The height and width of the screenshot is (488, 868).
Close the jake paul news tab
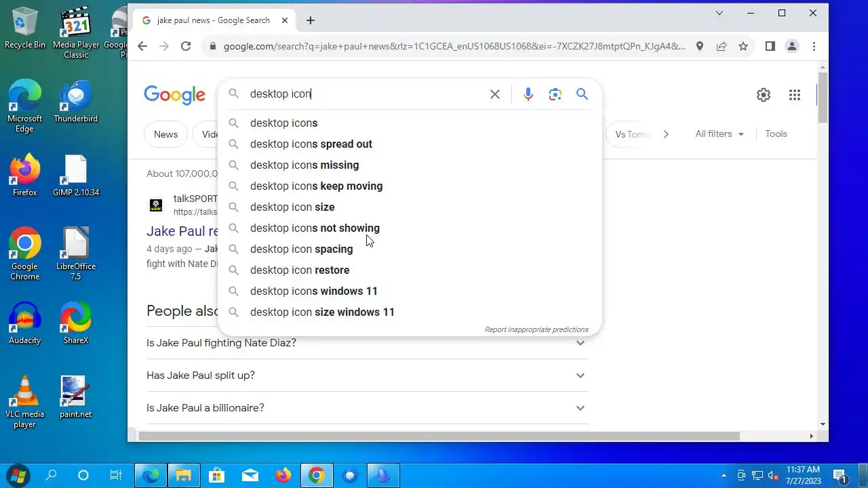pyautogui.click(x=285, y=20)
